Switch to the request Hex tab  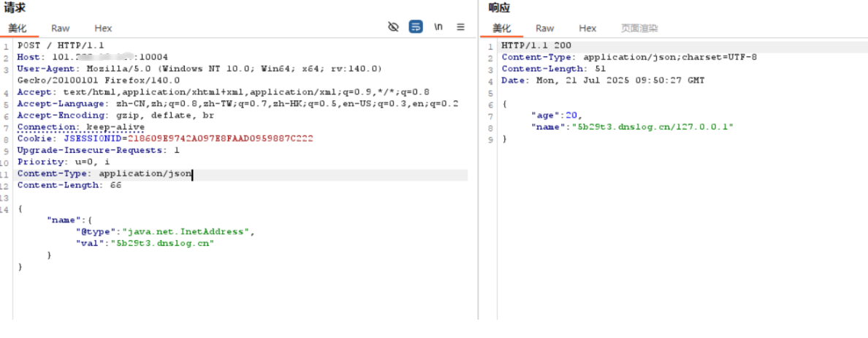[103, 29]
